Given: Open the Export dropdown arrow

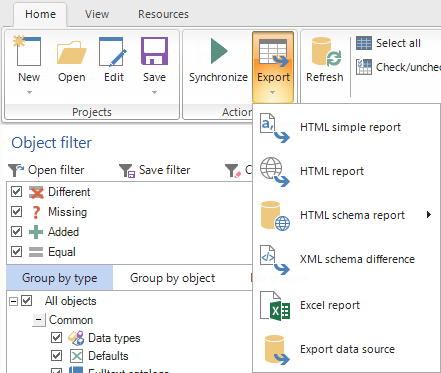Looking at the screenshot, I should (273, 92).
